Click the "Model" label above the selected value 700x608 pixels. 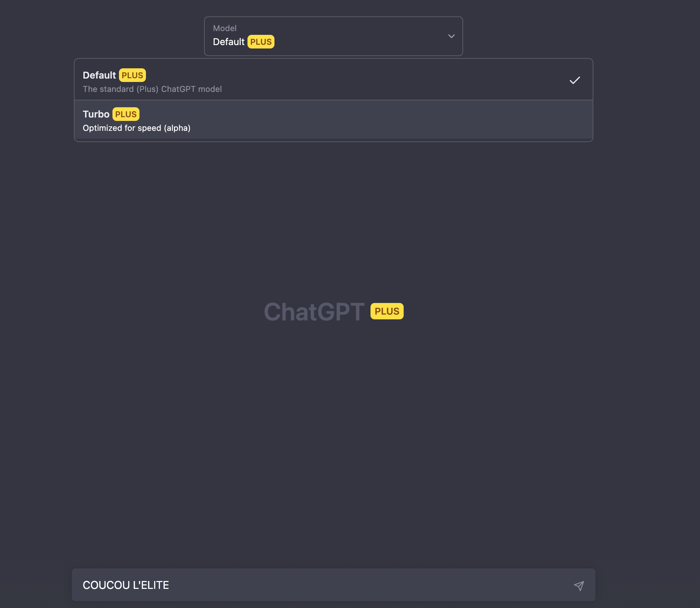[x=225, y=28]
